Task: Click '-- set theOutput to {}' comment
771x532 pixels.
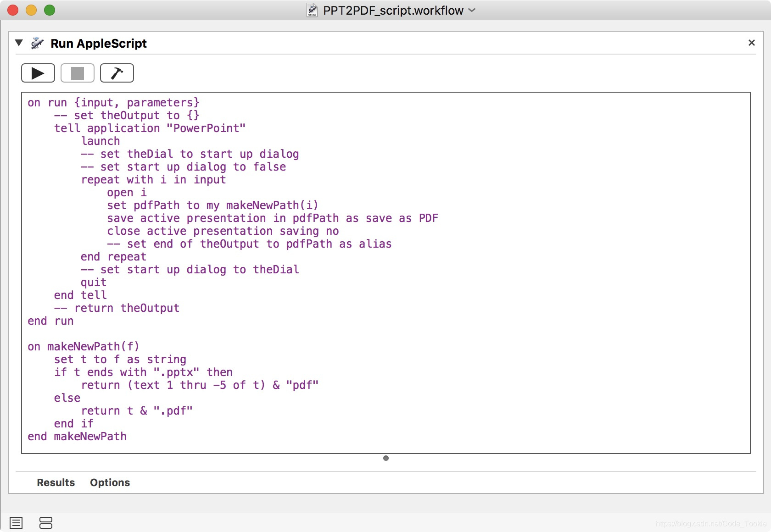Action: click(x=127, y=116)
